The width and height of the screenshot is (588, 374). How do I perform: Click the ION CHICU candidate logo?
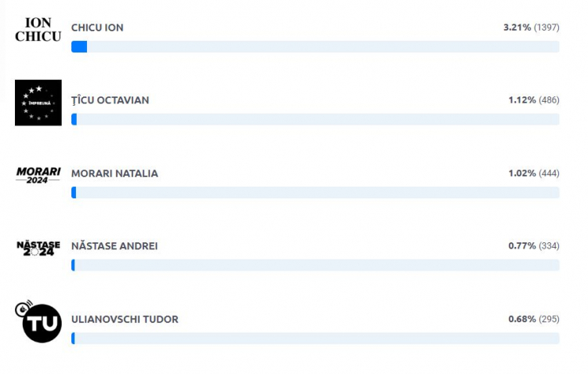click(x=38, y=30)
